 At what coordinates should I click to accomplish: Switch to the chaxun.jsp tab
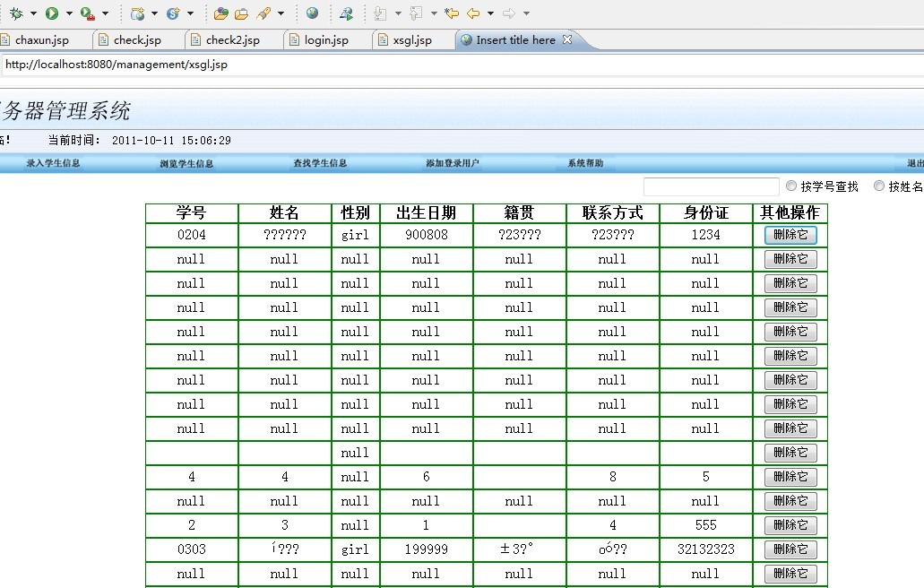[x=41, y=40]
